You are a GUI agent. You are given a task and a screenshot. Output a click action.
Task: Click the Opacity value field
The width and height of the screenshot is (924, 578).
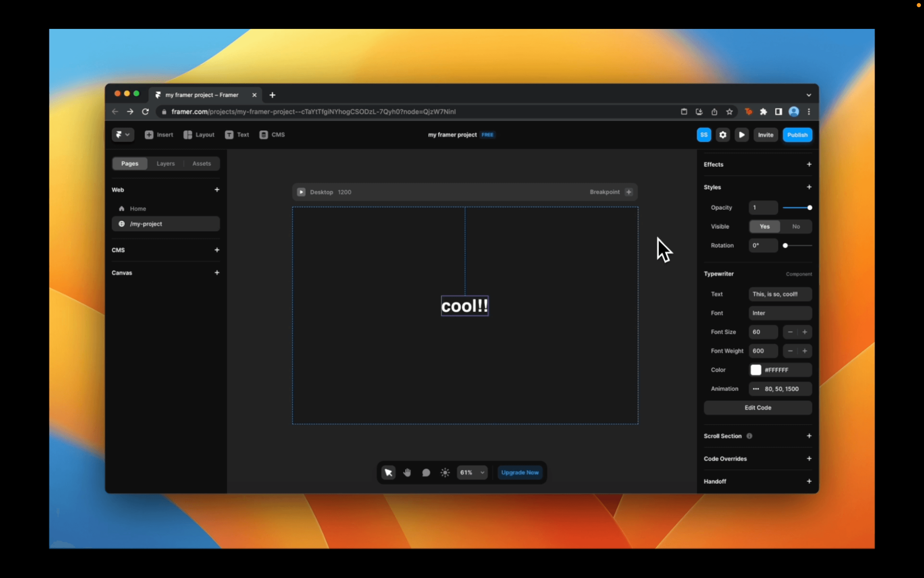click(x=763, y=207)
